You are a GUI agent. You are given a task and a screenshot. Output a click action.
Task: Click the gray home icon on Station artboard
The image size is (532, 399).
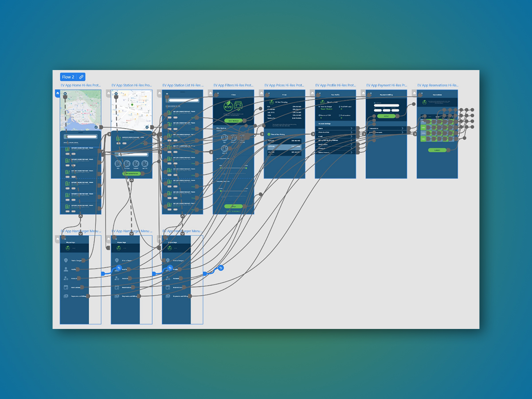pyautogui.click(x=108, y=94)
